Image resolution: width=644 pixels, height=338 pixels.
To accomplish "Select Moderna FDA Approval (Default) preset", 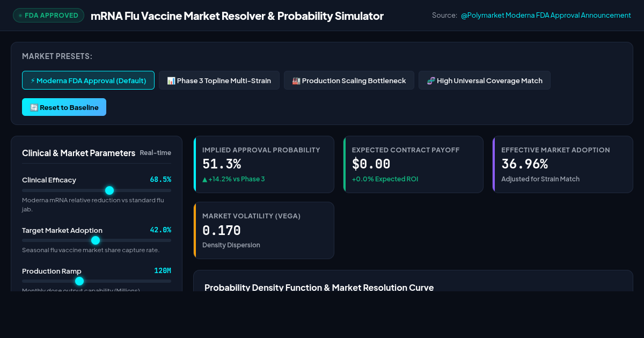I will point(88,80).
